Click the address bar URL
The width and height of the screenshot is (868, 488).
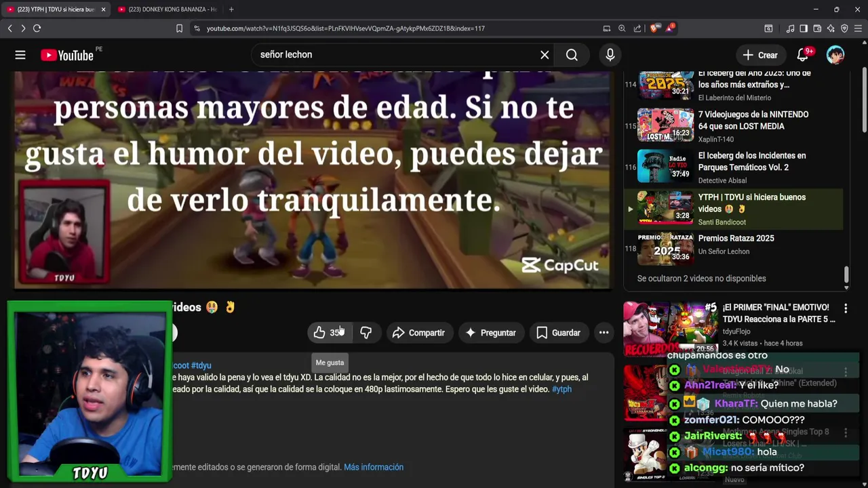tap(345, 28)
